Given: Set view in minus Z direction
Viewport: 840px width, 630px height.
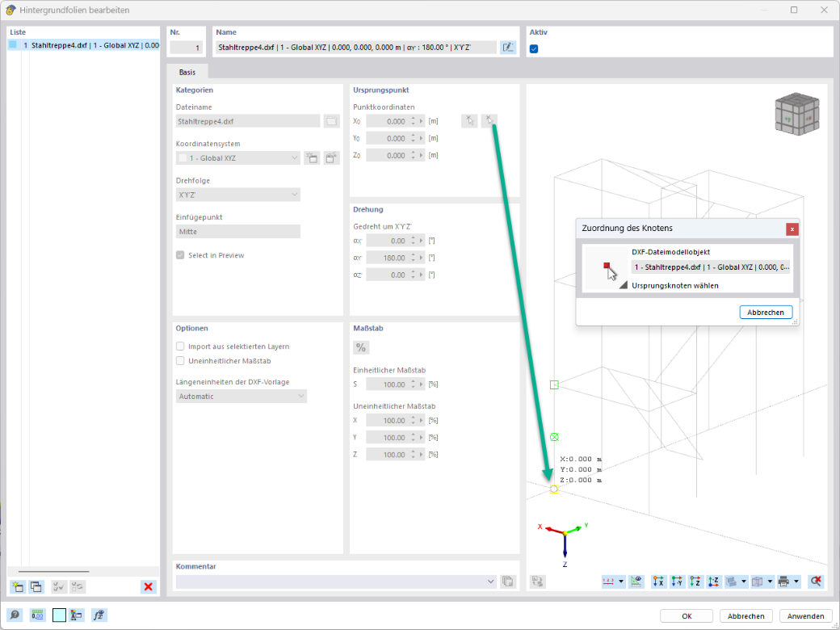Looking at the screenshot, I should [x=713, y=582].
